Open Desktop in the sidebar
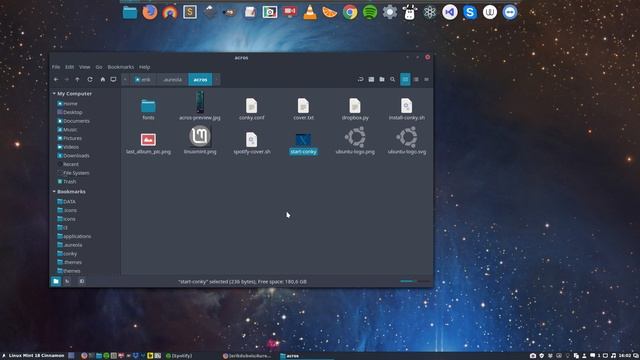640x360 pixels. (x=73, y=112)
